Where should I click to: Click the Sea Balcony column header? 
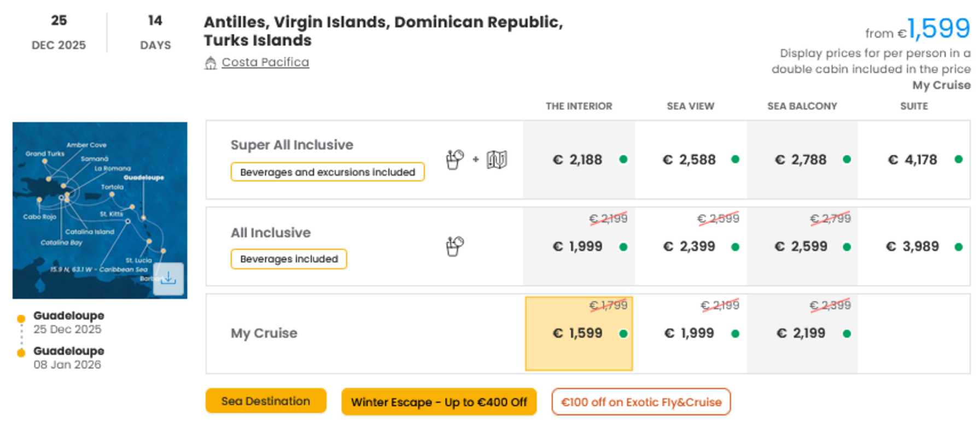coord(802,106)
